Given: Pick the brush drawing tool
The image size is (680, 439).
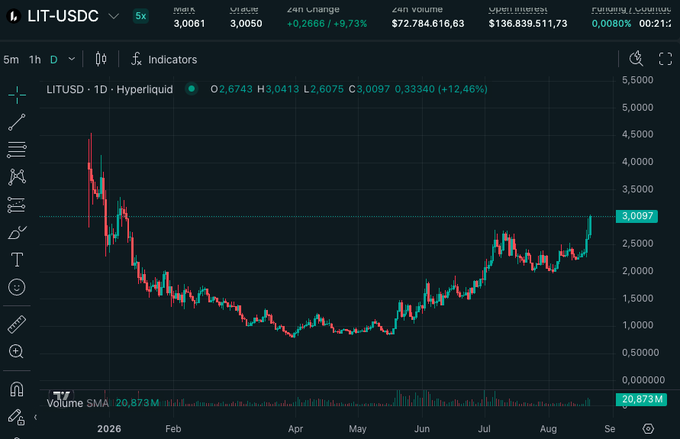Looking at the screenshot, I should click(17, 233).
